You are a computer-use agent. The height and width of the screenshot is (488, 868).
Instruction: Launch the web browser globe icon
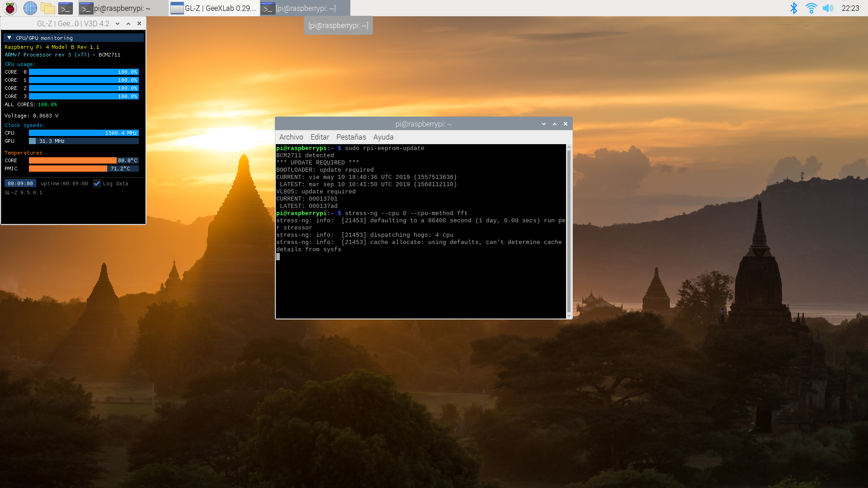coord(30,8)
